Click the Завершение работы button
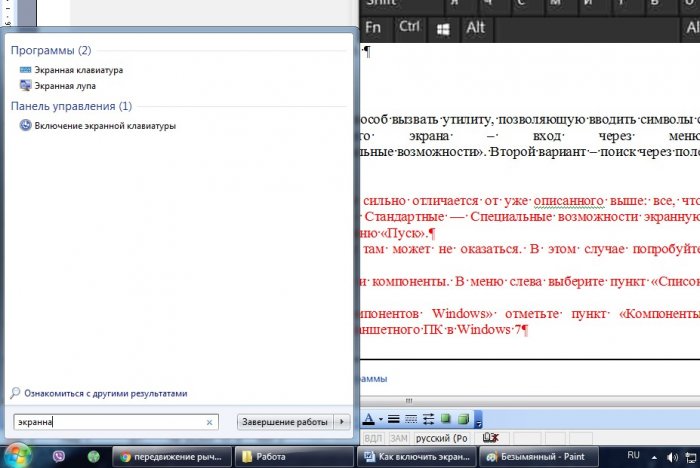 point(284,422)
